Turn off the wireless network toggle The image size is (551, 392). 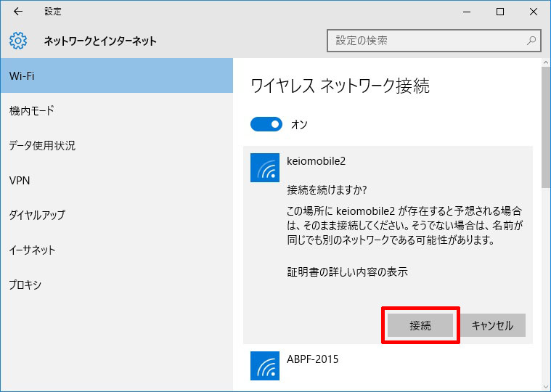(x=266, y=124)
